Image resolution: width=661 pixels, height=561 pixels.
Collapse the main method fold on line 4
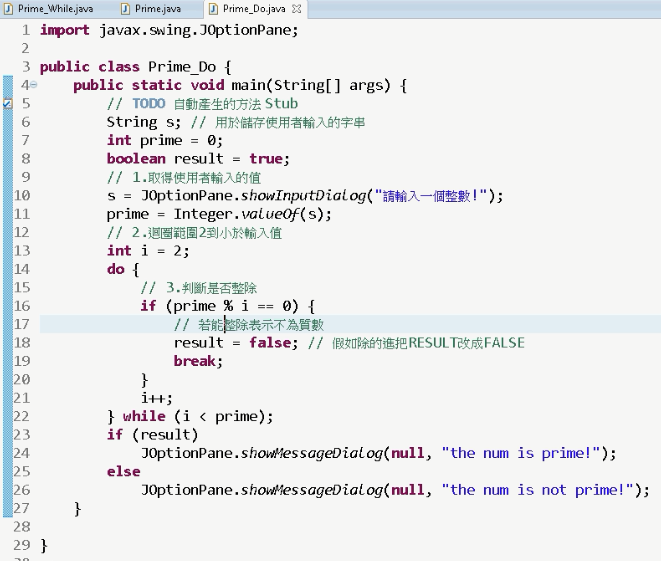pos(33,85)
